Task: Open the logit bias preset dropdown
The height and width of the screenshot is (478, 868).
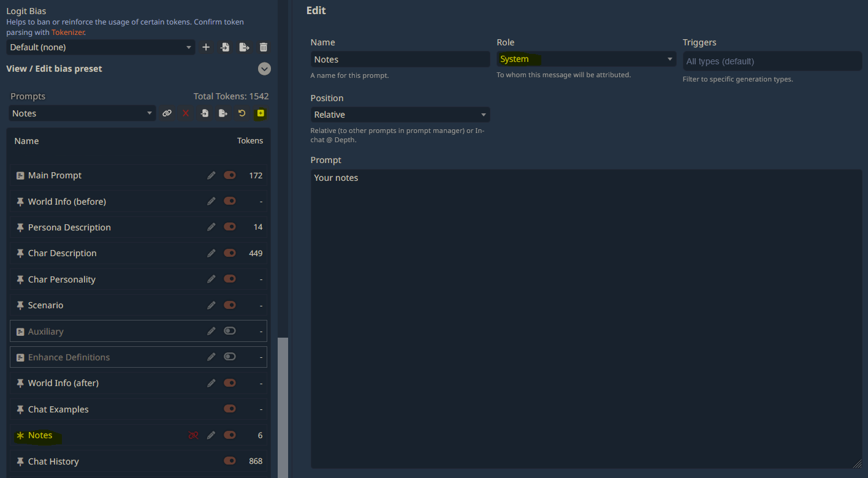Action: [x=101, y=47]
